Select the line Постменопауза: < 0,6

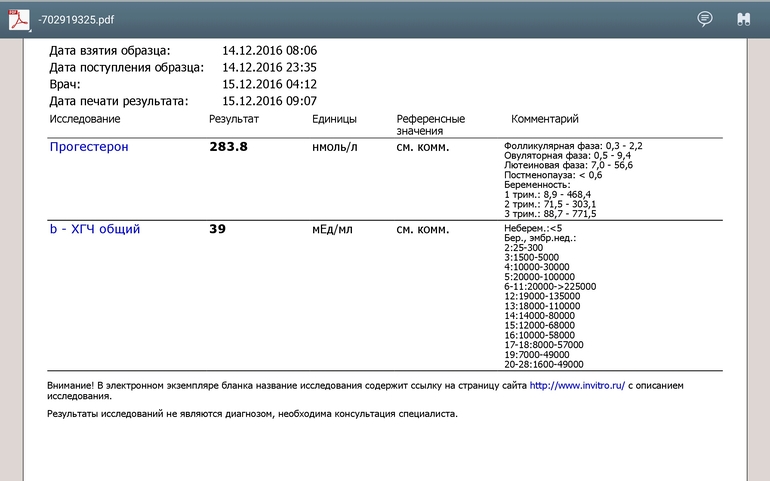coord(553,175)
